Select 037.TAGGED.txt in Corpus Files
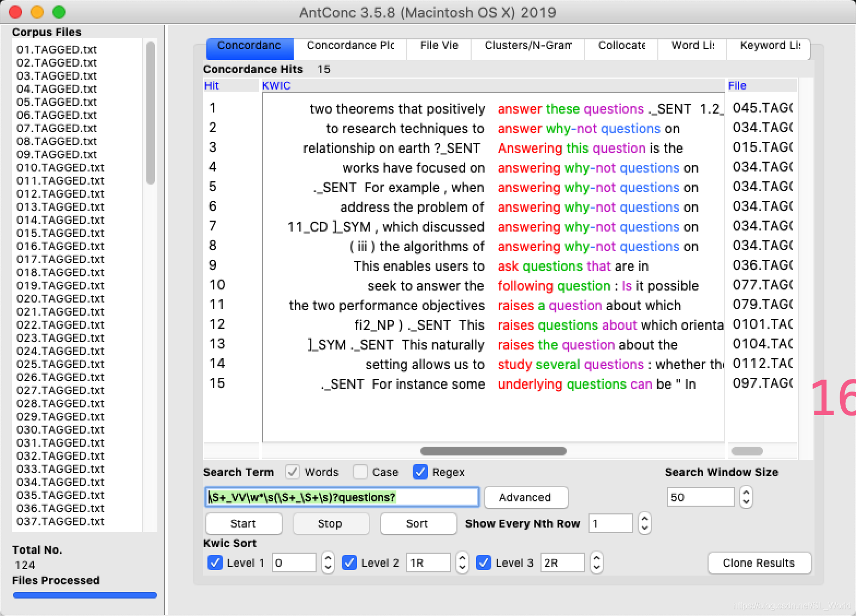Screen dimensions: 856x616 click(x=60, y=522)
